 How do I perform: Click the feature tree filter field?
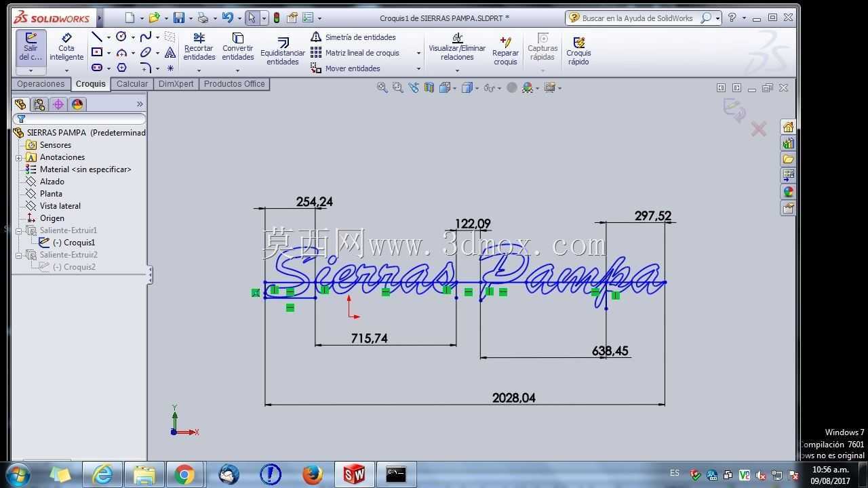point(79,119)
